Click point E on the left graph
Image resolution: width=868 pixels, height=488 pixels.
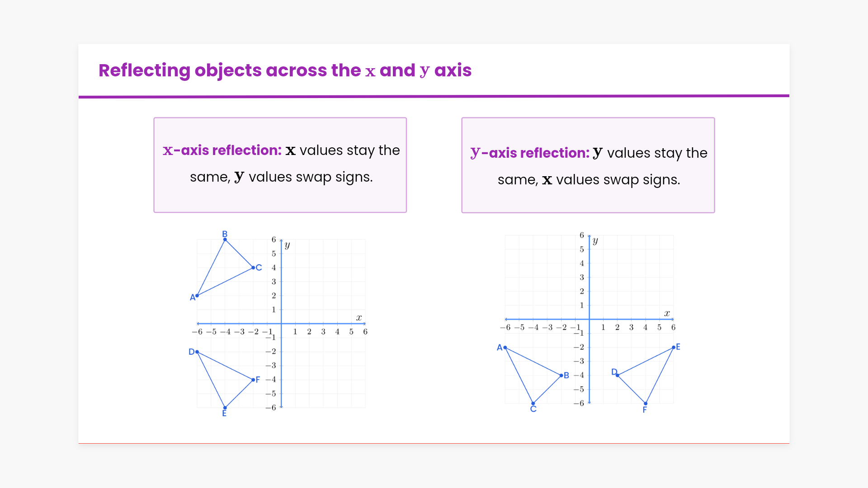pos(225,408)
